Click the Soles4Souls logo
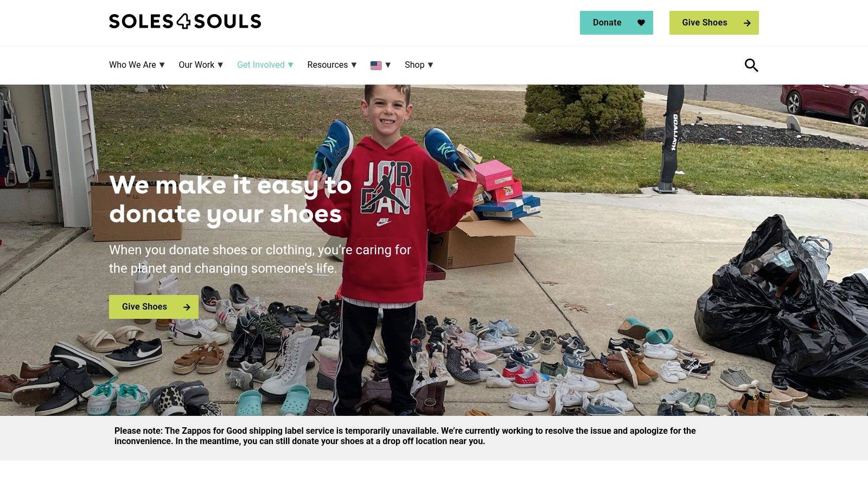 pyautogui.click(x=185, y=21)
